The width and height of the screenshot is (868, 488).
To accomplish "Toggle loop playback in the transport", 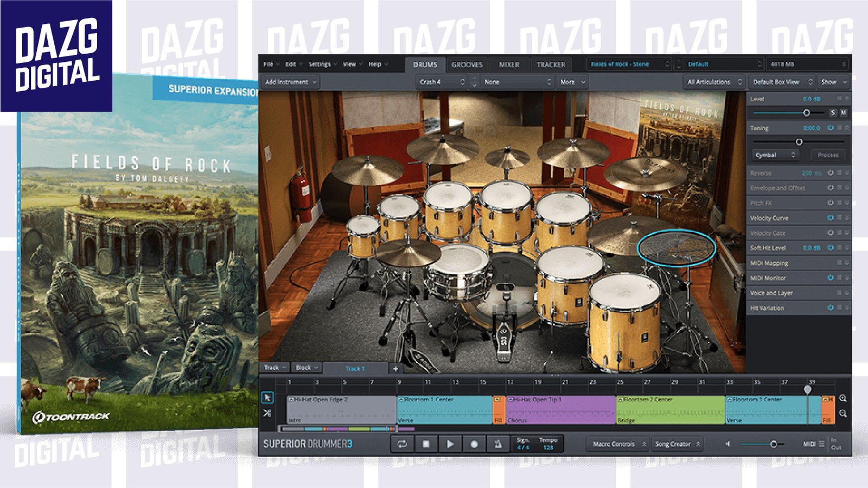I will [402, 444].
